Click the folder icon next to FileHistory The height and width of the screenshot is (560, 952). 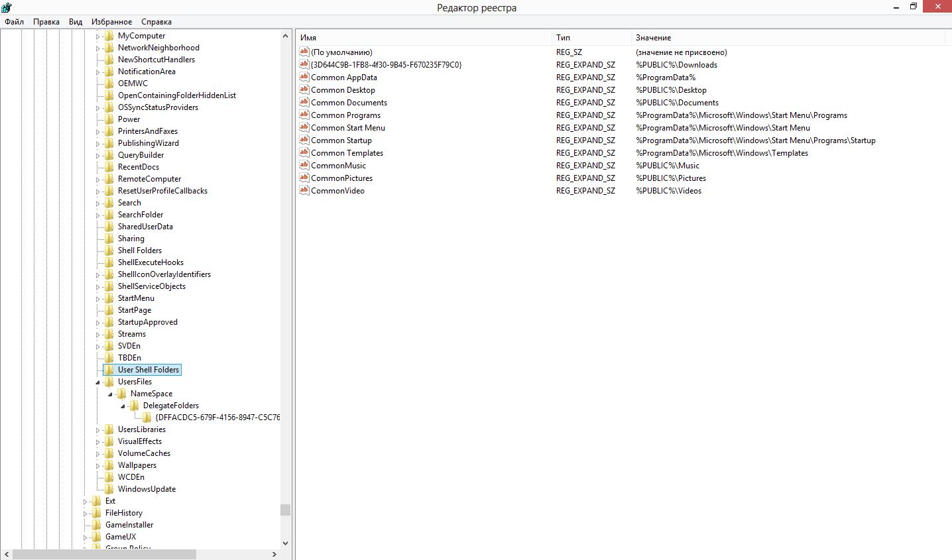tap(97, 513)
